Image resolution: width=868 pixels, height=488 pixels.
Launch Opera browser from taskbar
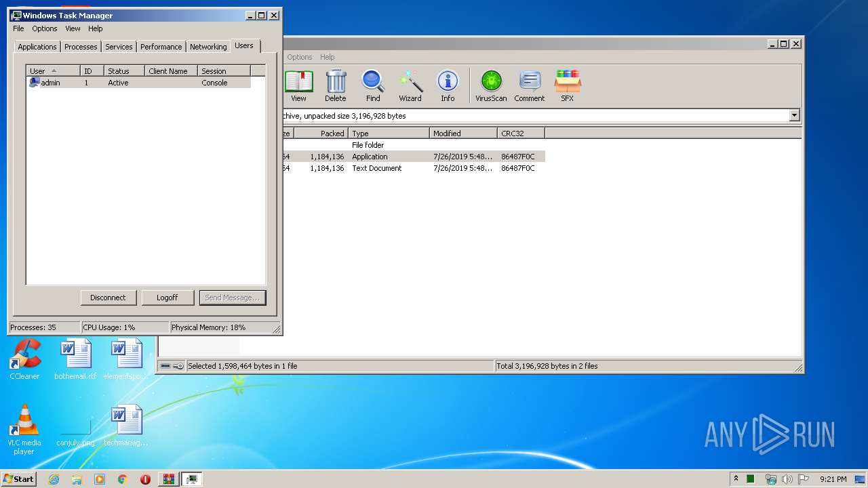click(145, 479)
